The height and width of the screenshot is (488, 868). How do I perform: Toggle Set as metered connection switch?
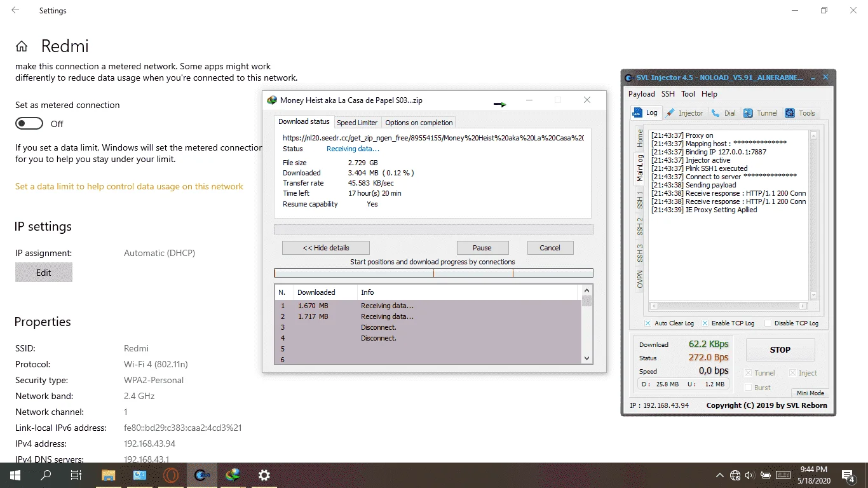(x=29, y=123)
